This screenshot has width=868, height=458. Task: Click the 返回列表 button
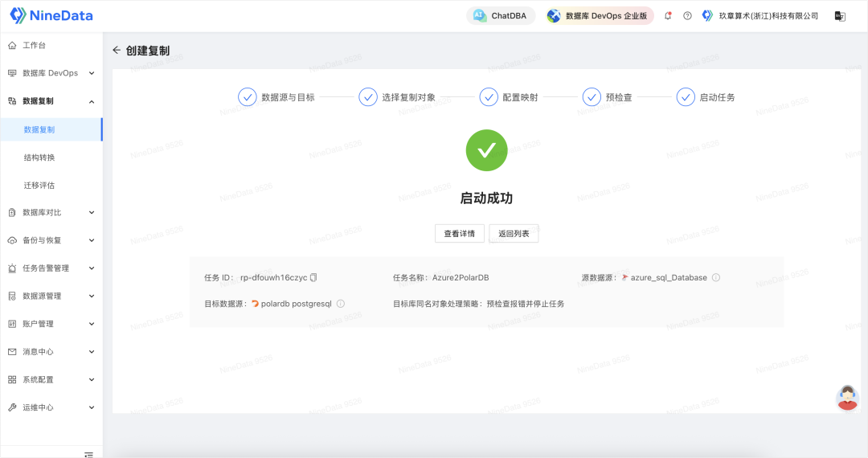[x=514, y=234]
